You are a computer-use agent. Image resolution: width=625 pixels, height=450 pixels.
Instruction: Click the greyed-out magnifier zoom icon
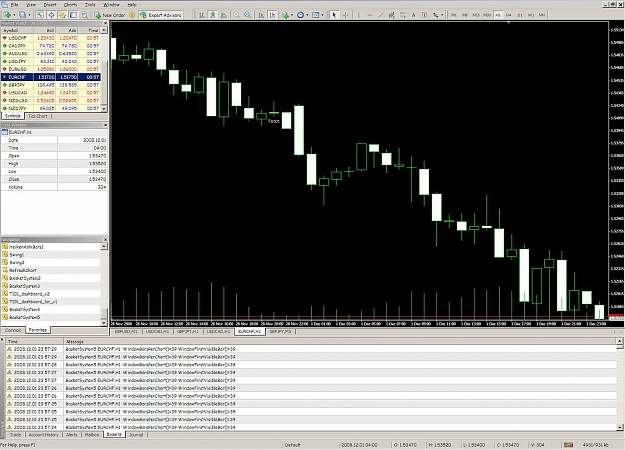coord(236,15)
